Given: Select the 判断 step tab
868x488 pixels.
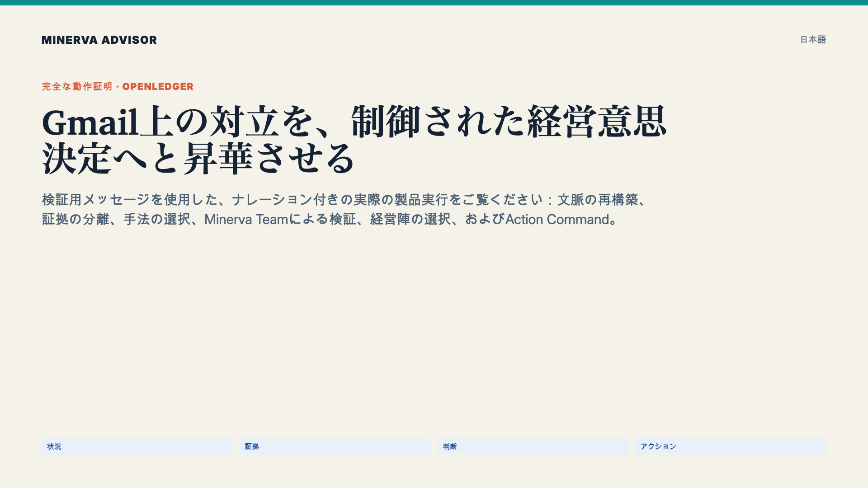Looking at the screenshot, I should (x=533, y=446).
